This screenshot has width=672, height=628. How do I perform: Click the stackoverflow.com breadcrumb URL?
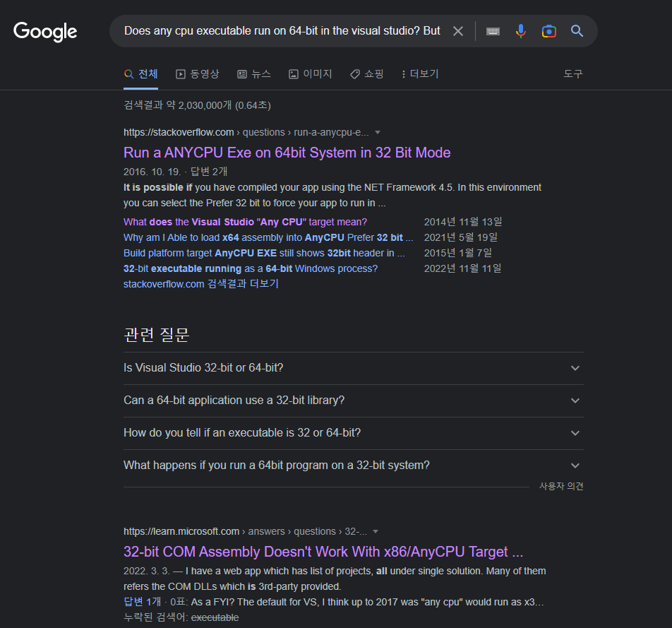click(x=246, y=132)
